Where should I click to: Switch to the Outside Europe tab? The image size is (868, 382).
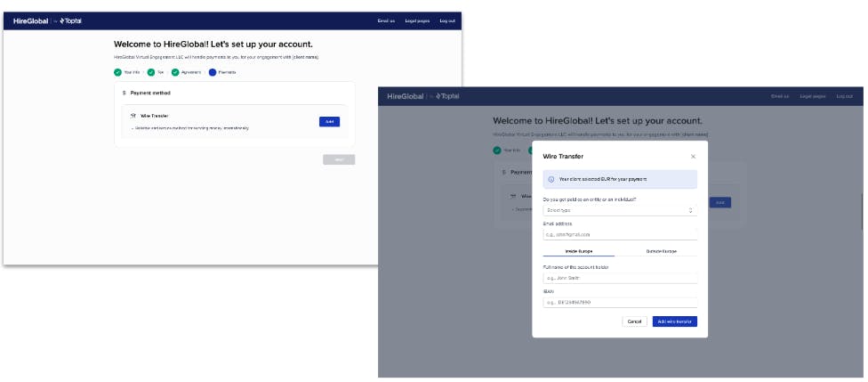coord(660,251)
